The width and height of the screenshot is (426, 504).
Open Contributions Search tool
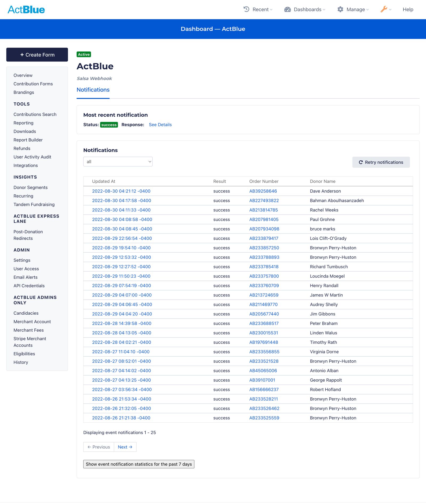coord(35,115)
